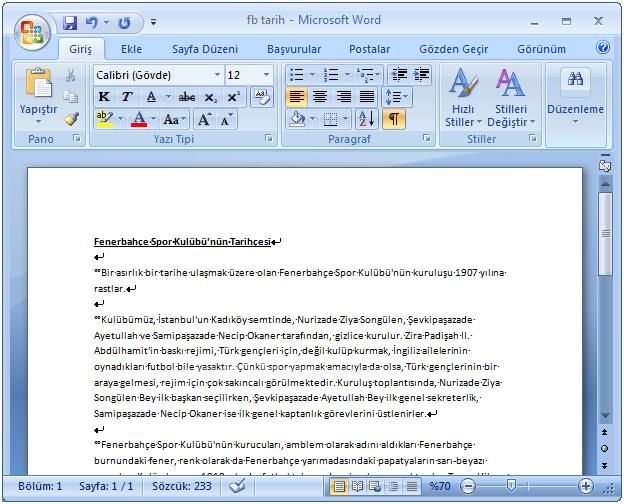624x504 pixels.
Task: Expand the font name dropdown arrow
Action: pyautogui.click(x=217, y=75)
